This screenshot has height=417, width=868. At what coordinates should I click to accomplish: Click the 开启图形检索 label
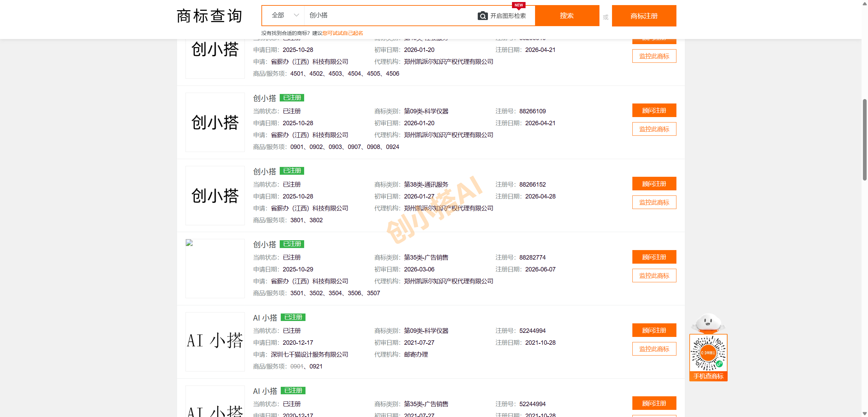coord(508,16)
